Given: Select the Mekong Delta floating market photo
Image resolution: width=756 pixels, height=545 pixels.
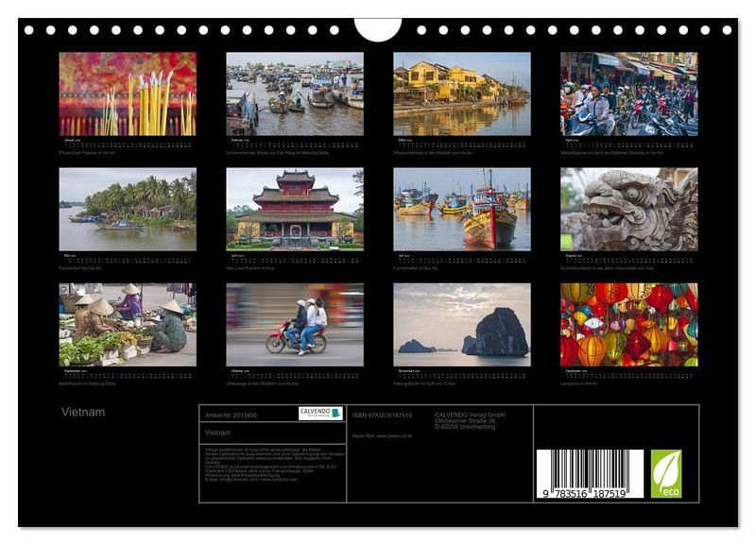Looking at the screenshot, I should [x=295, y=94].
